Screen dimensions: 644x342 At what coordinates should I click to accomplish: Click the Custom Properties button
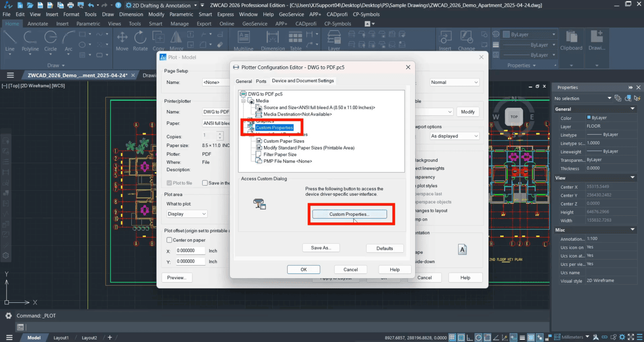pos(350,214)
